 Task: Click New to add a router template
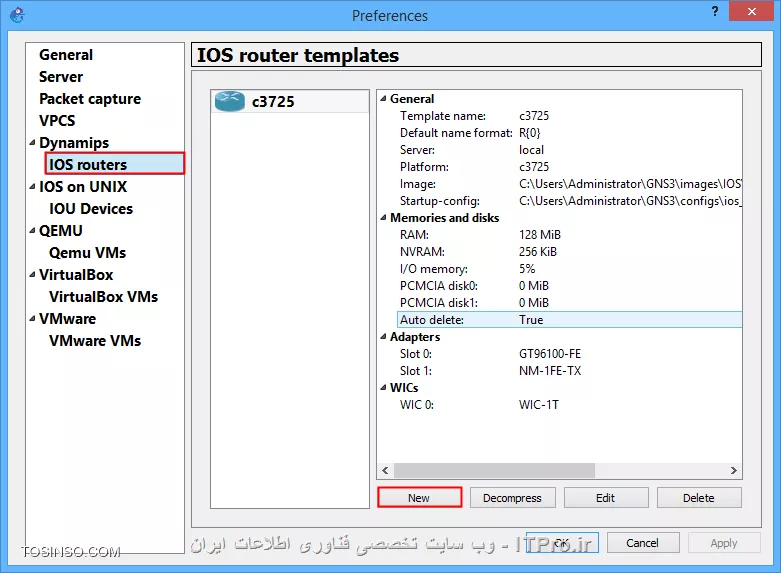tap(419, 497)
